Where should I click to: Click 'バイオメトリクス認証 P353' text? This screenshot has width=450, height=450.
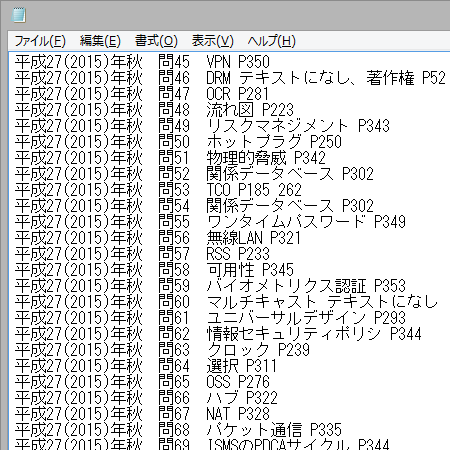pos(306,286)
